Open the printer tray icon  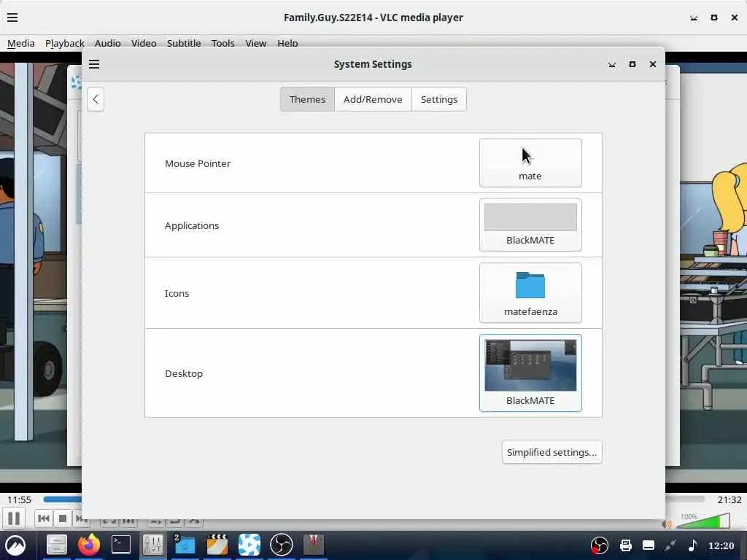tap(625, 545)
